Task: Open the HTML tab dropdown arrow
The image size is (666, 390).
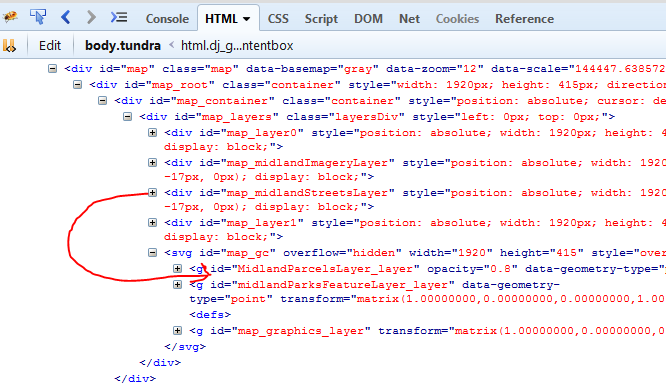Action: [246, 19]
